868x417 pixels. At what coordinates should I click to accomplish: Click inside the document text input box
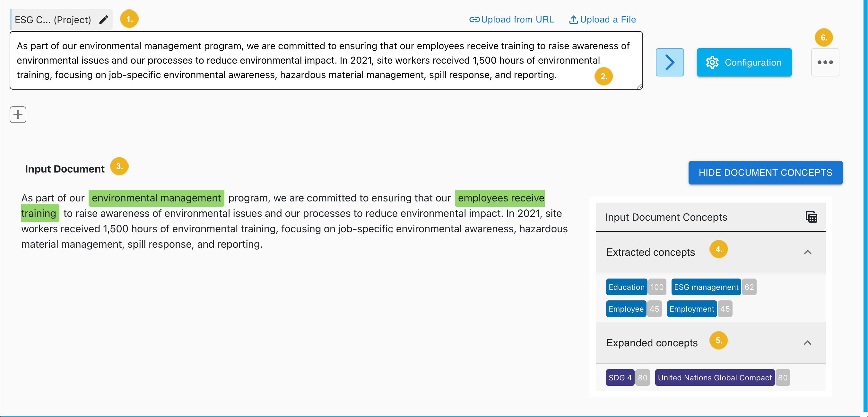click(x=303, y=60)
